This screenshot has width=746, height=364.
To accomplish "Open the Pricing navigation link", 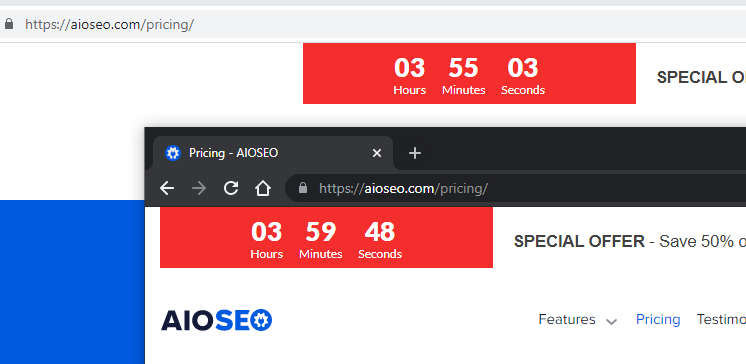I will click(x=658, y=319).
